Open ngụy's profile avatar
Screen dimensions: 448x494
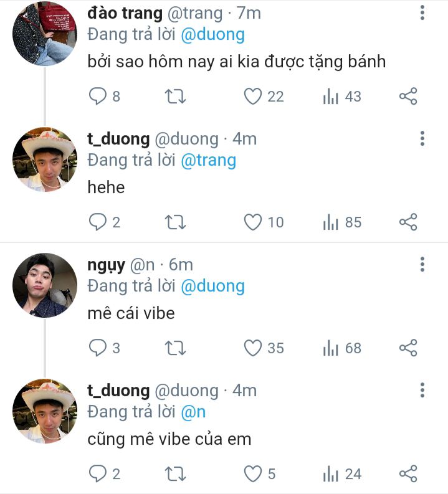tap(44, 285)
